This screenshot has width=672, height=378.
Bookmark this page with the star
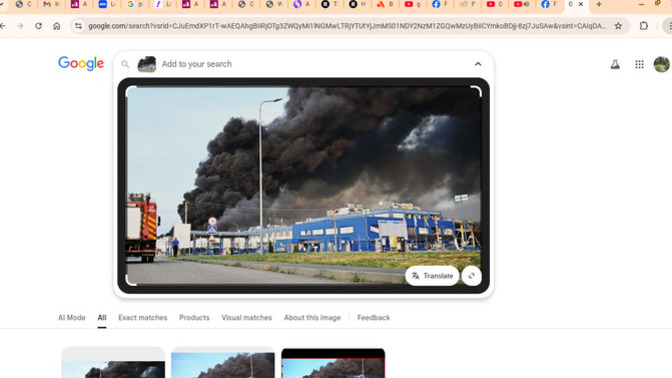618,26
